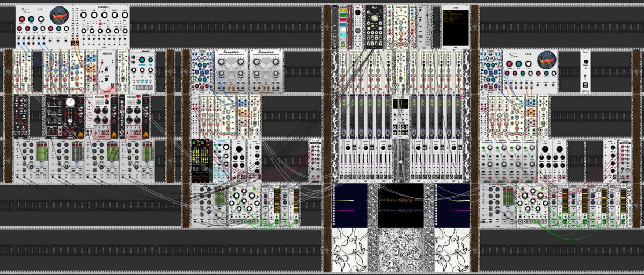Click the left swirl artwork panel at bottom
Screen dimensions: 644x275
[350, 250]
